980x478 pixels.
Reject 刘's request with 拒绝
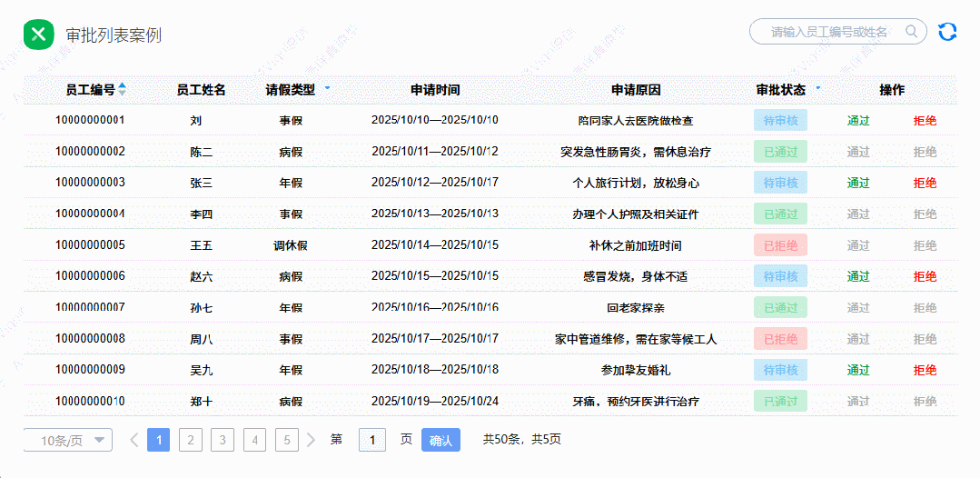(x=925, y=121)
